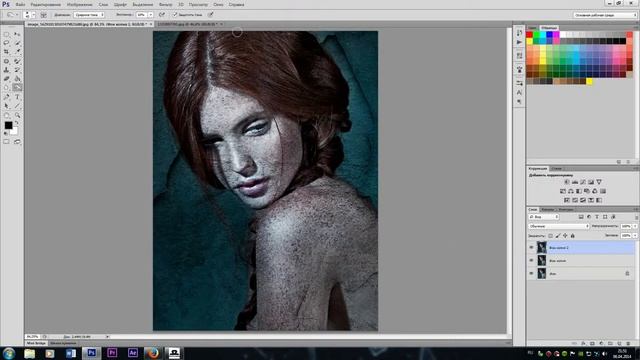Open the Выделение menu

click(142, 4)
